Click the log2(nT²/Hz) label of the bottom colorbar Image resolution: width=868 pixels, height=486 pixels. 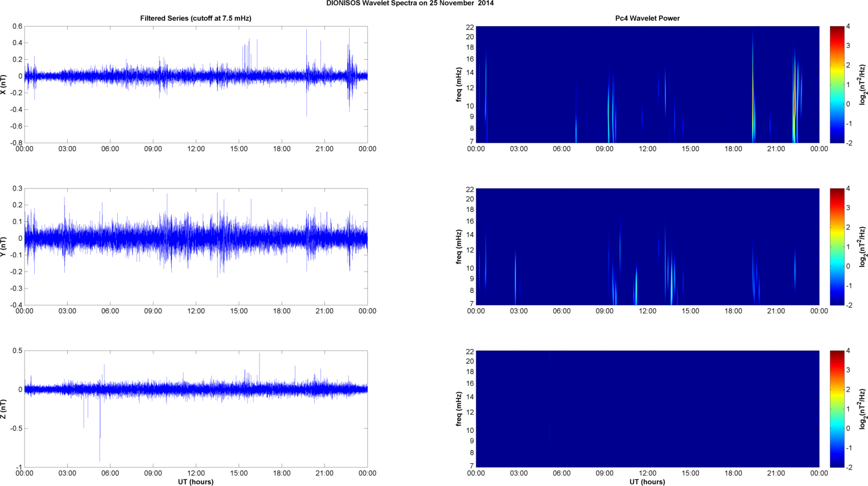pos(863,409)
